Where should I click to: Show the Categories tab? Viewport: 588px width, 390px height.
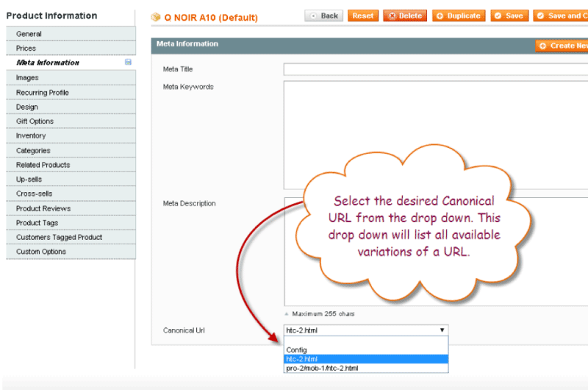(71, 151)
